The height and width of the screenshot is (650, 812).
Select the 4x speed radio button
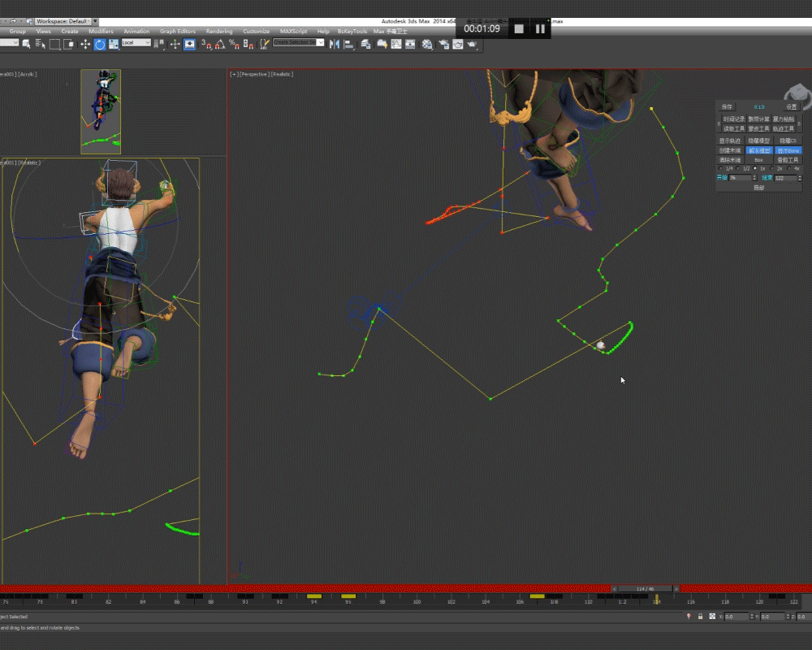coord(789,168)
